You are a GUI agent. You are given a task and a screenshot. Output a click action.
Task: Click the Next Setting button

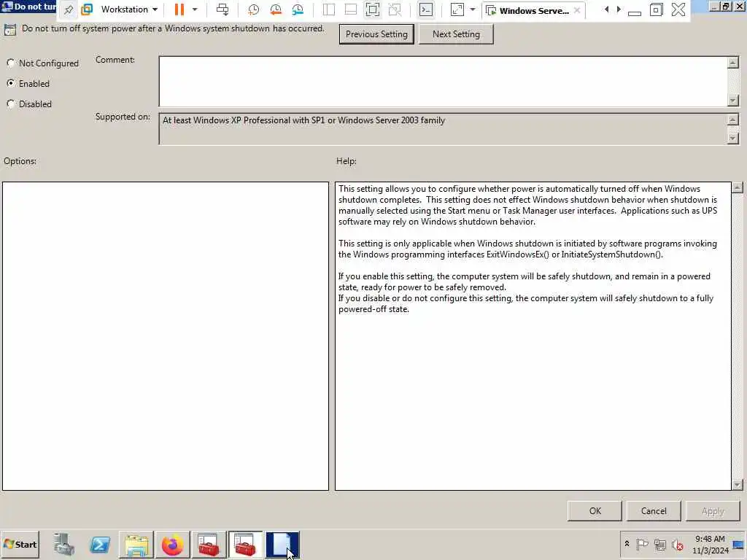click(x=456, y=34)
